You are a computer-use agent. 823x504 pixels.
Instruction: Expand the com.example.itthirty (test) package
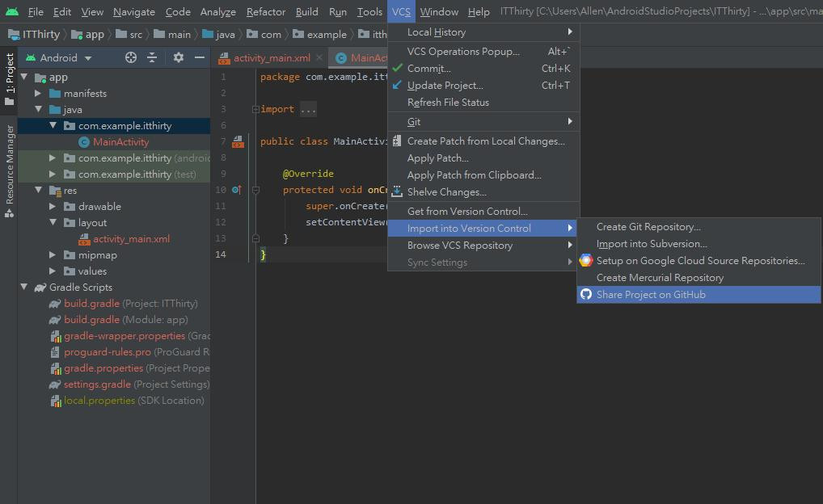(x=53, y=174)
